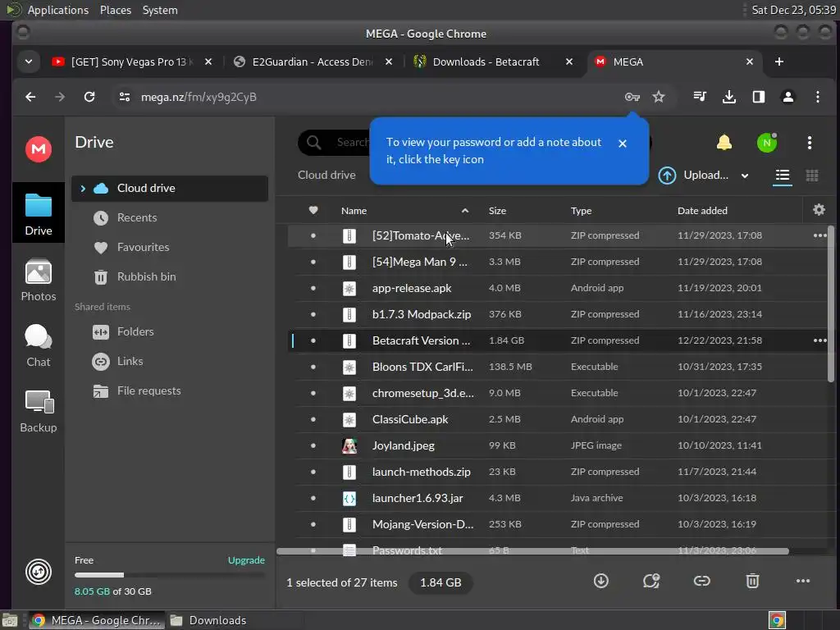The width and height of the screenshot is (840, 630).
Task: Open the System menu
Action: coord(160,10)
